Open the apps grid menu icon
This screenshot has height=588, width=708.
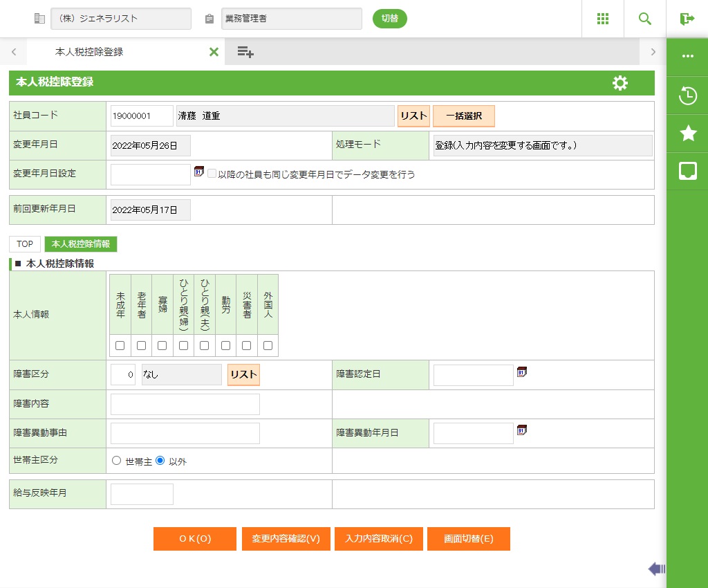[x=602, y=19]
